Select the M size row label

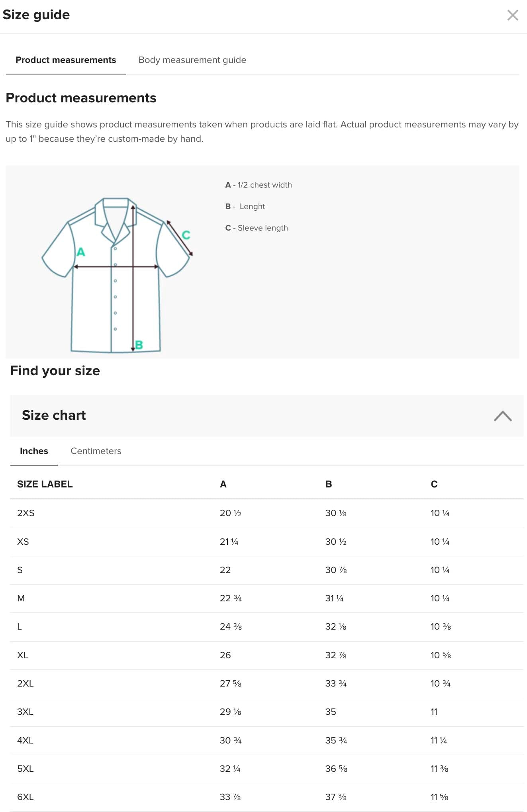[21, 598]
